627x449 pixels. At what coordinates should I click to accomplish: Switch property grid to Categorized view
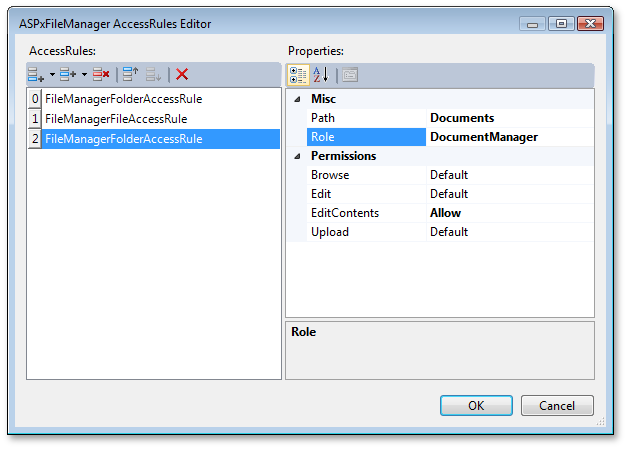[x=298, y=74]
